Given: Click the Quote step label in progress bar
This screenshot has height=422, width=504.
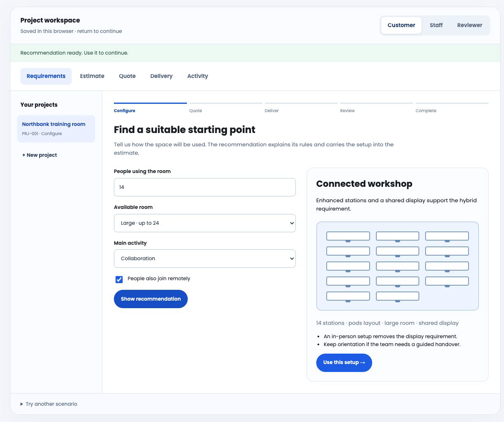Looking at the screenshot, I should [196, 111].
